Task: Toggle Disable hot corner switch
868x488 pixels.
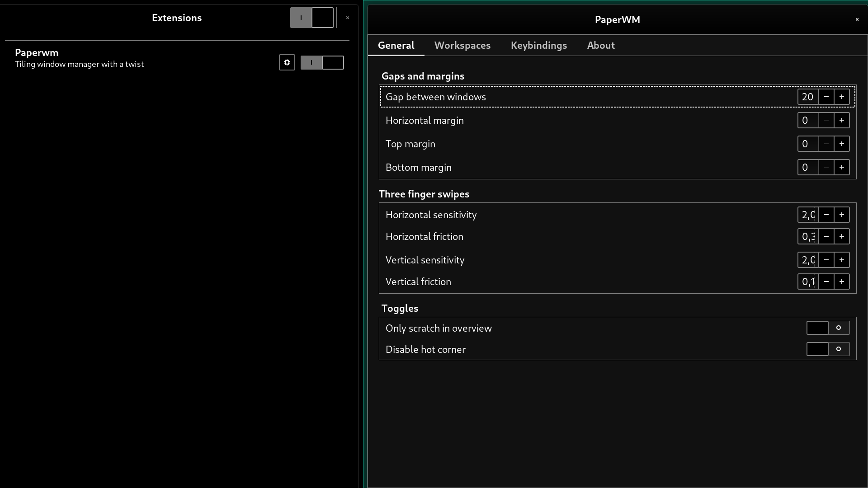Action: click(x=828, y=349)
